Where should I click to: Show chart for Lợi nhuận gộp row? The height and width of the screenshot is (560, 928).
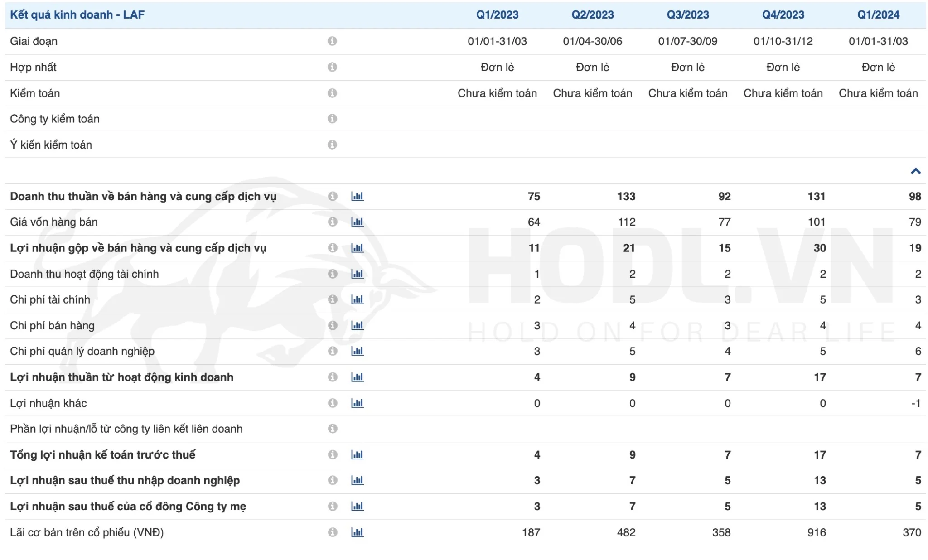[357, 248]
